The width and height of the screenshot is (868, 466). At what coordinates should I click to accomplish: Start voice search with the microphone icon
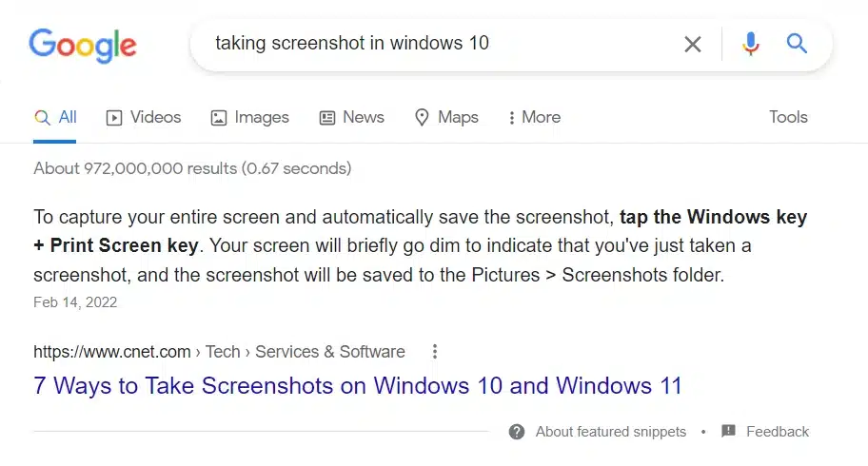751,44
